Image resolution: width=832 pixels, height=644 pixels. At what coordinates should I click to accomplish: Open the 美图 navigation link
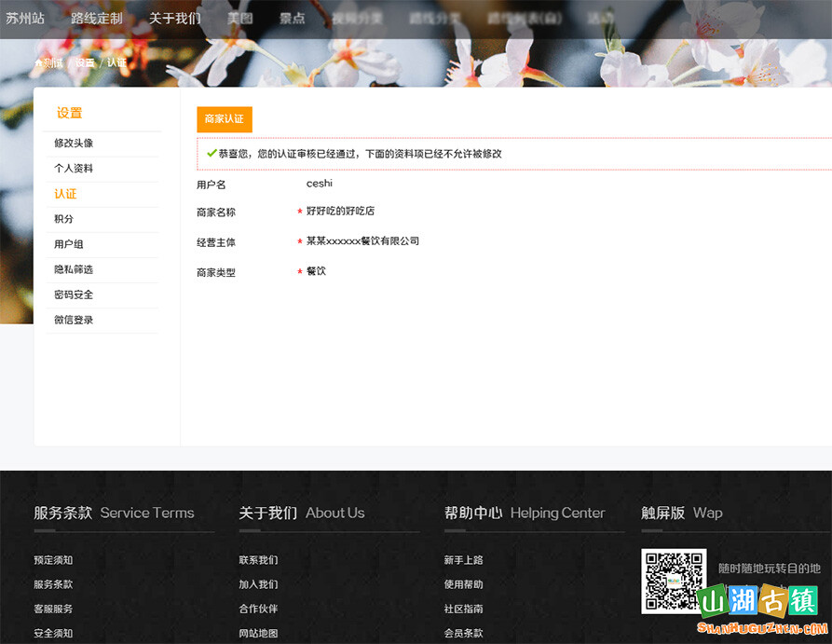[239, 17]
